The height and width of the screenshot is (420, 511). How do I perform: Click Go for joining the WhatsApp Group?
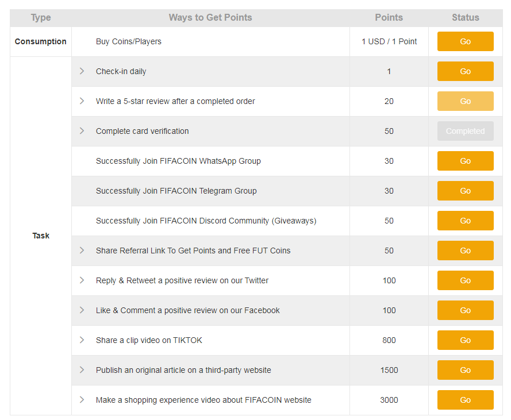coord(465,161)
